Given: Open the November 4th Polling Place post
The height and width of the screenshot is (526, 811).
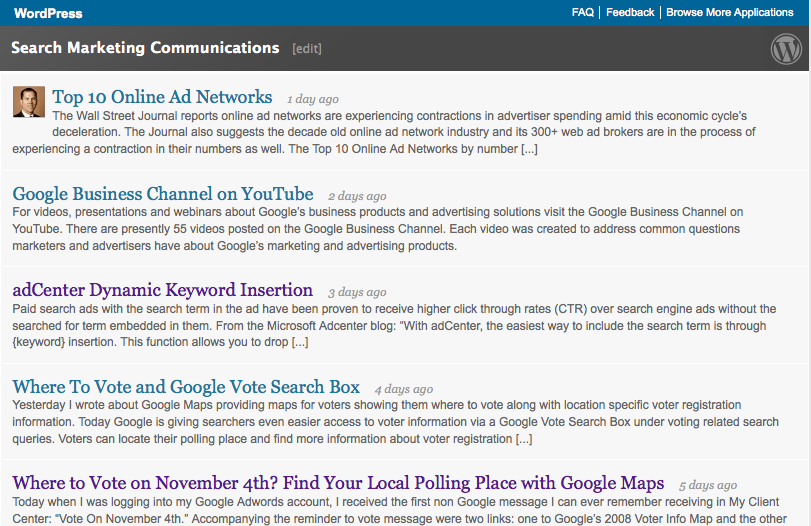Looking at the screenshot, I should click(x=338, y=483).
